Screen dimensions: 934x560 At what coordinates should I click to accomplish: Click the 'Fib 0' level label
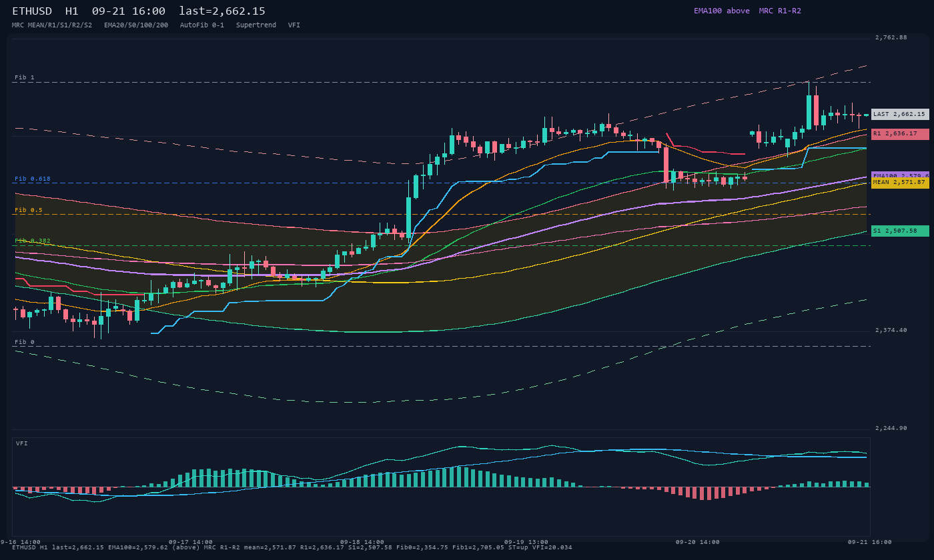(x=25, y=342)
